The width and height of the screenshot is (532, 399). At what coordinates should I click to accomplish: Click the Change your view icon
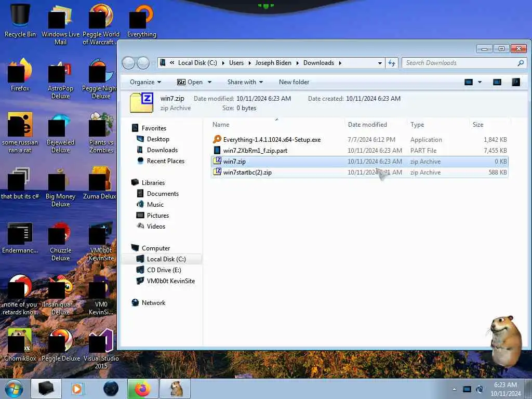pyautogui.click(x=469, y=82)
